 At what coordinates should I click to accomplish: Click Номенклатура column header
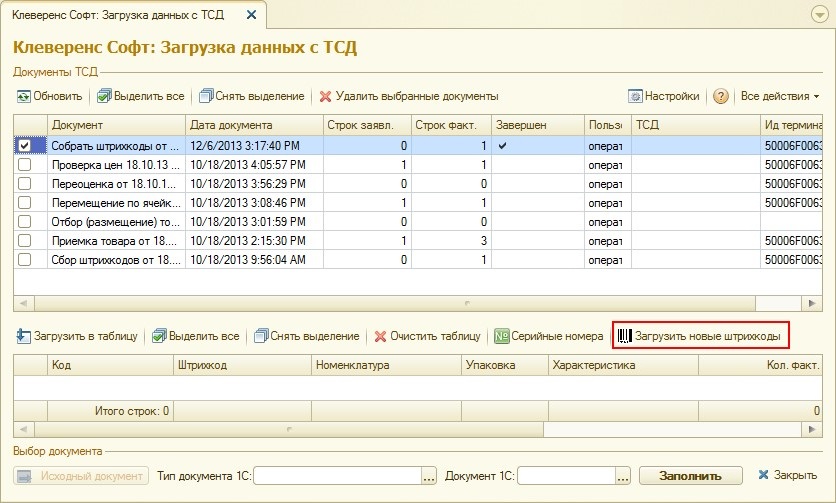click(x=387, y=365)
